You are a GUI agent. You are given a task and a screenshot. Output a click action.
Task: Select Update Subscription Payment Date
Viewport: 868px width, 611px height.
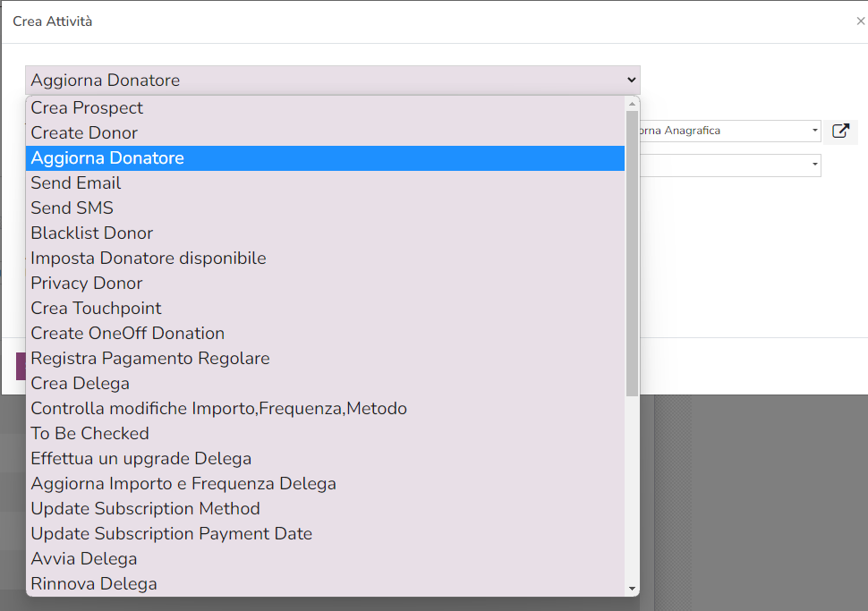coord(172,534)
